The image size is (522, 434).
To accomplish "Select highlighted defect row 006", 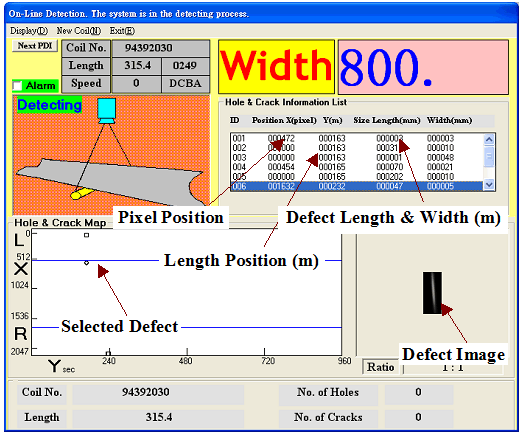I will coord(357,186).
